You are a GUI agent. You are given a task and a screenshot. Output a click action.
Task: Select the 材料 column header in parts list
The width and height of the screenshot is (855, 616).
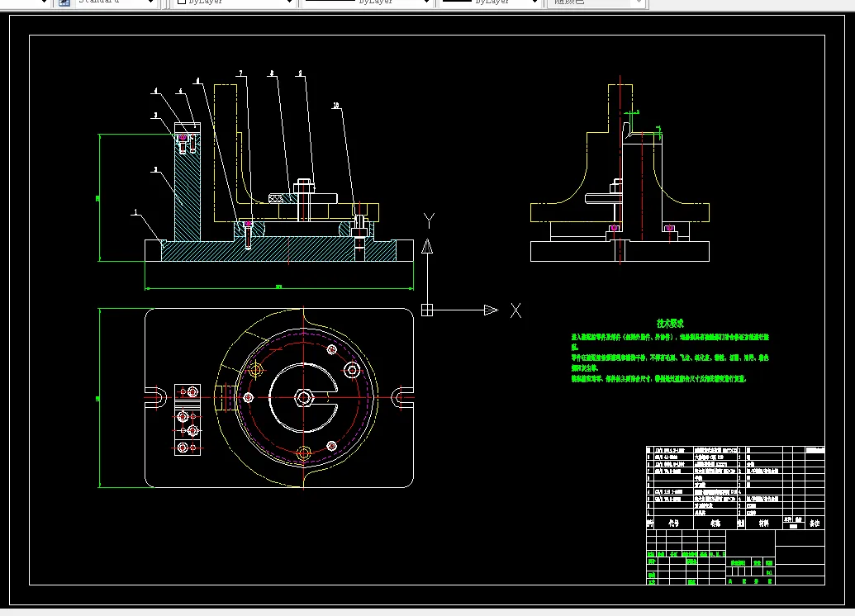763,523
